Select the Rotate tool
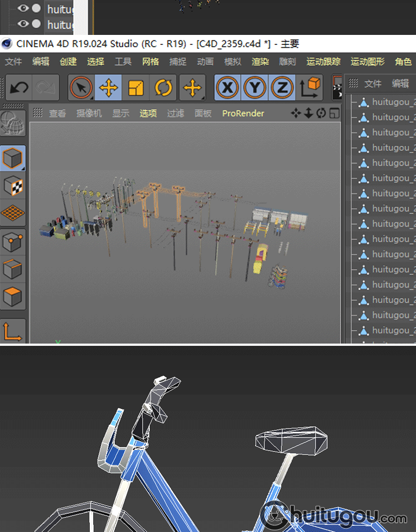Screen dimensions: 416x532 (163, 88)
